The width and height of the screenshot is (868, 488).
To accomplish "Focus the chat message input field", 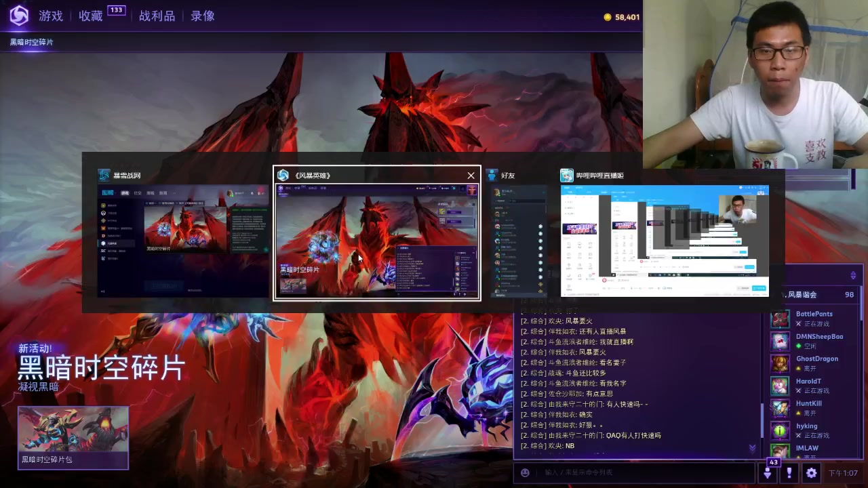I will coord(644,472).
